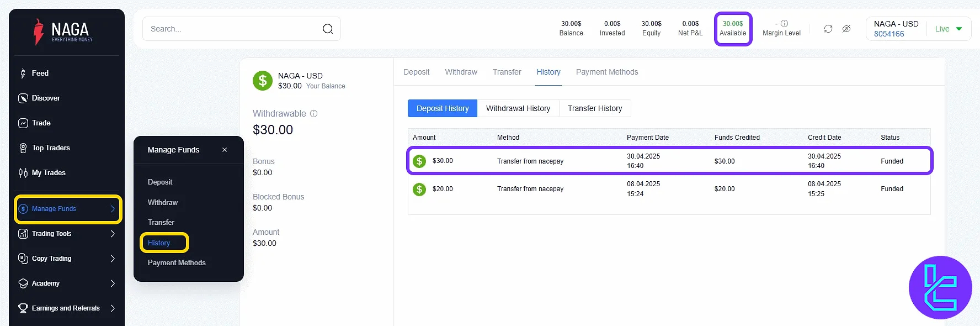This screenshot has height=326, width=980.
Task: Switch to the Deposit tab
Action: click(416, 72)
